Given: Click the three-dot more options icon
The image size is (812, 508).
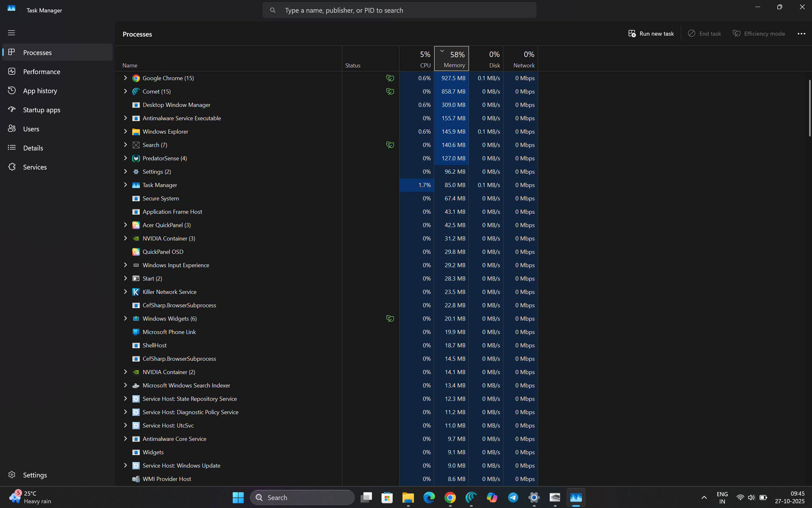Looking at the screenshot, I should click(801, 34).
